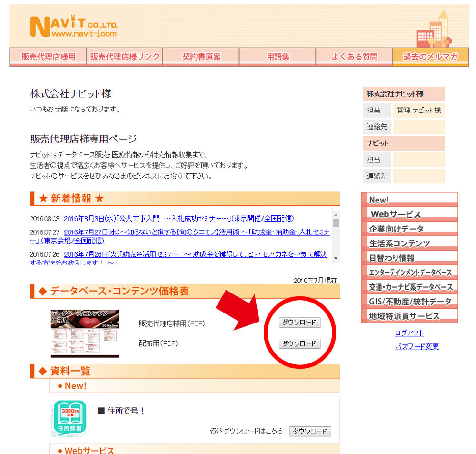
Task: Click the NAVIT CO.,LTD. logo
Action: (73, 26)
